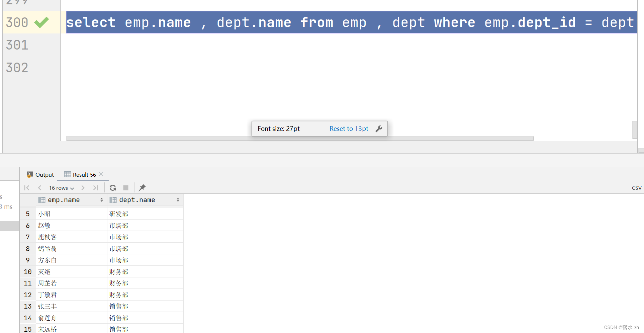The width and height of the screenshot is (644, 333).
Task: Open the 16 rows page size dropdown
Action: point(61,188)
